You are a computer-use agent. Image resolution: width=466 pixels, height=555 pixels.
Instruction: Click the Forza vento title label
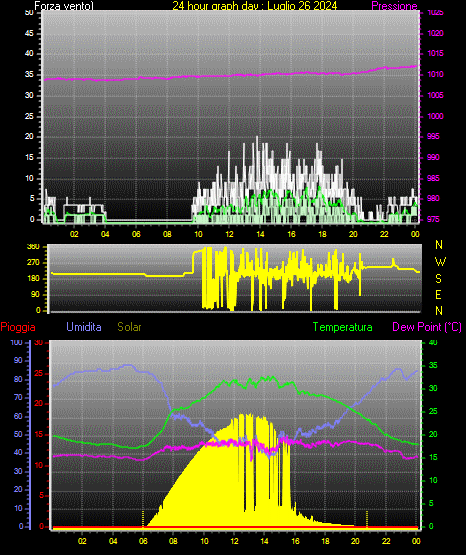[64, 6]
